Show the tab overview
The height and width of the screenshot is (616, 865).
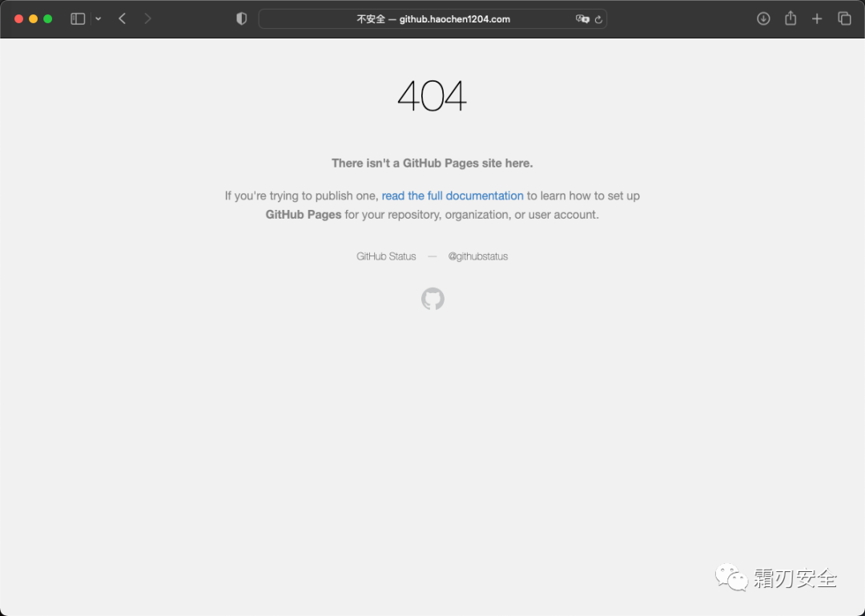coord(845,18)
